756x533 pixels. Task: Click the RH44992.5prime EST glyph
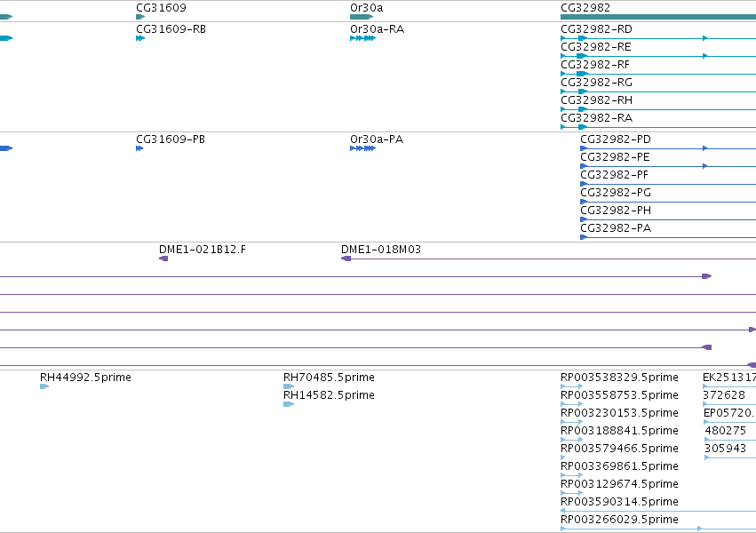pos(44,386)
